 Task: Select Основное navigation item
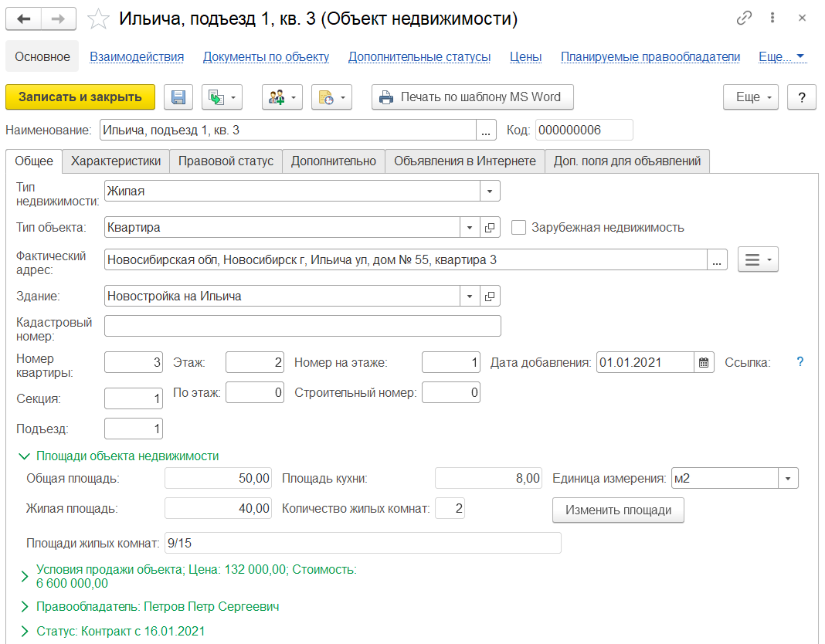click(42, 57)
